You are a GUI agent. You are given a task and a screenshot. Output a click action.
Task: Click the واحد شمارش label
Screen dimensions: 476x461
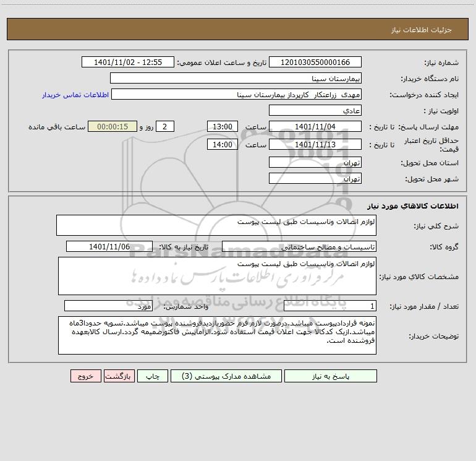click(186, 307)
